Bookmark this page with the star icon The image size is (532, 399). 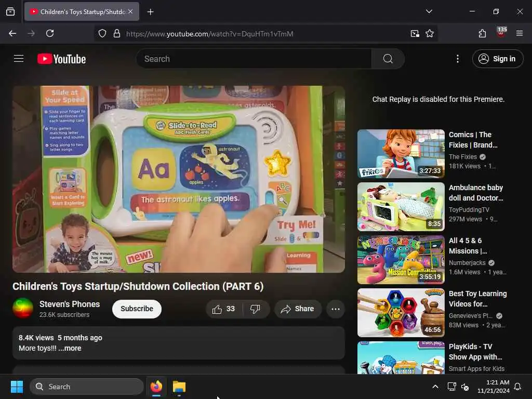[430, 34]
